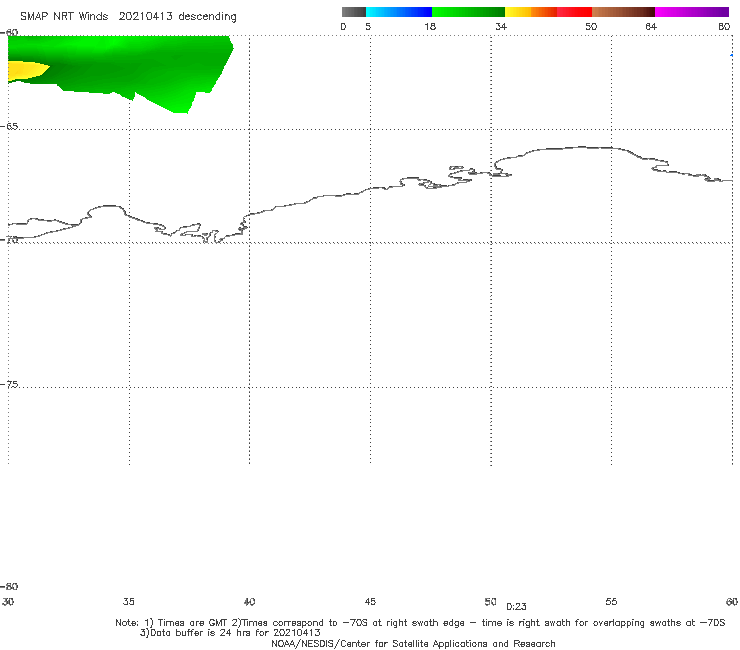Viewport: 740px width, 650px height.
Task: Click the longitude label '55'
Action: (x=611, y=602)
